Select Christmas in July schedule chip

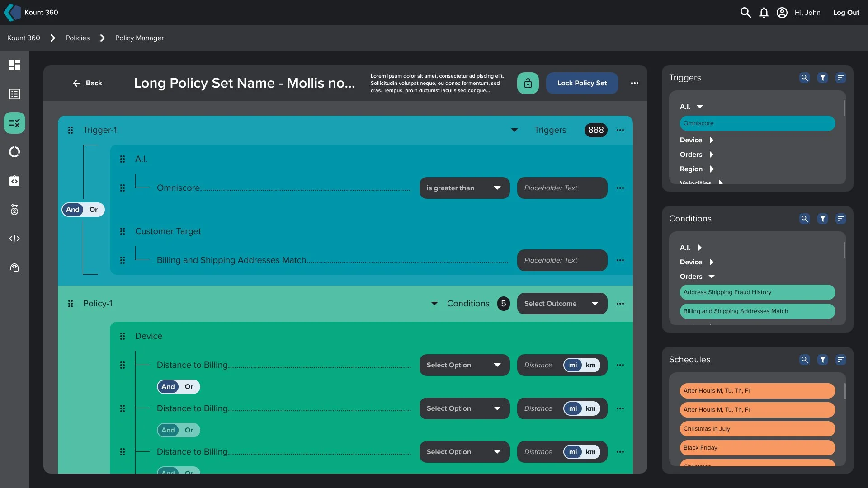click(x=758, y=429)
